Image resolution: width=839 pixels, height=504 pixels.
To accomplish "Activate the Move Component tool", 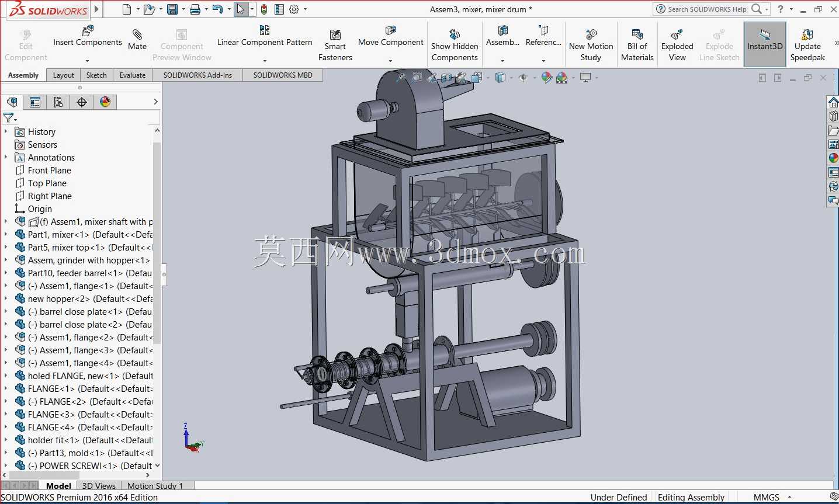I will [391, 36].
